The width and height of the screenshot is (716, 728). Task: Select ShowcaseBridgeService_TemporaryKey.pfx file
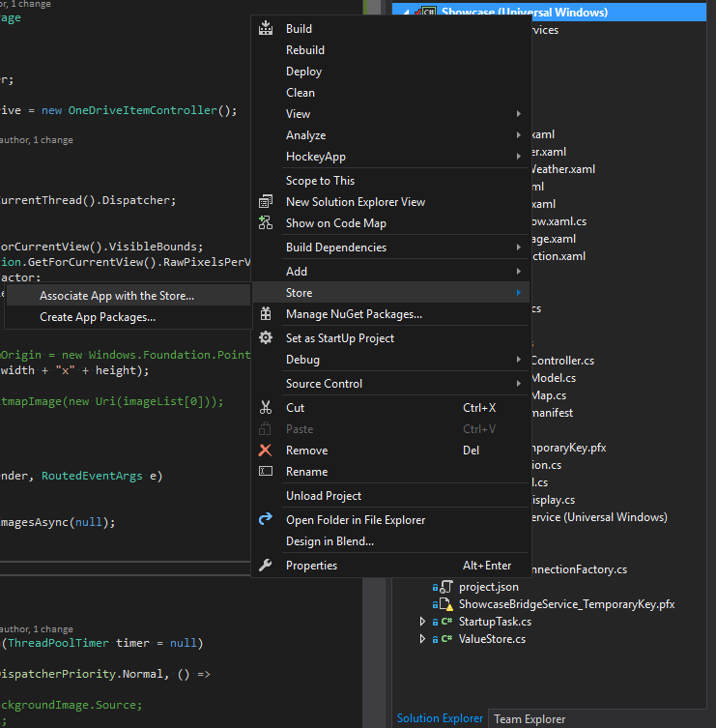(x=566, y=604)
